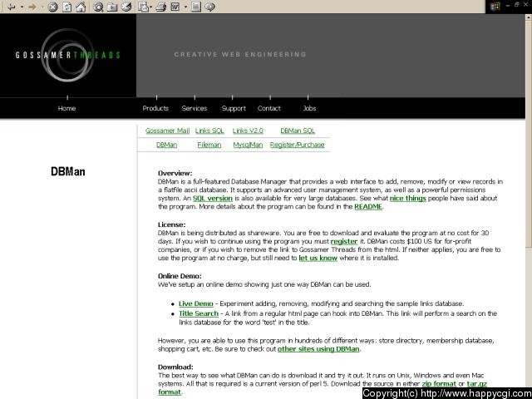Screen dimensions: 532x399
Task: Open the Products navigation item
Action: [x=155, y=108]
